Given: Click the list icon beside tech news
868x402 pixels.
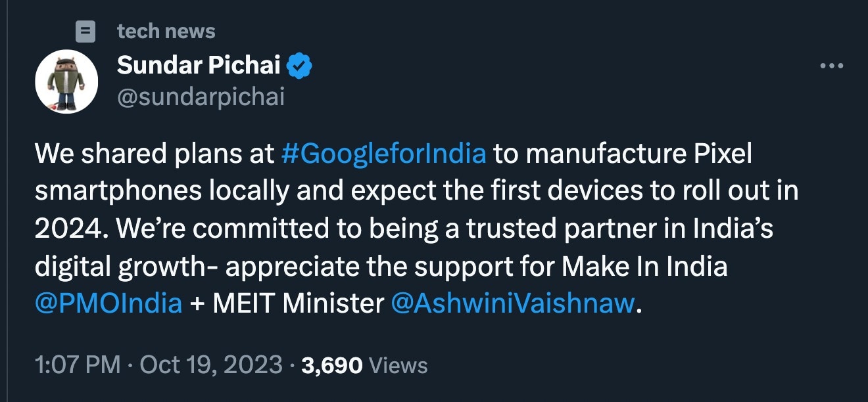Looking at the screenshot, I should point(86,31).
